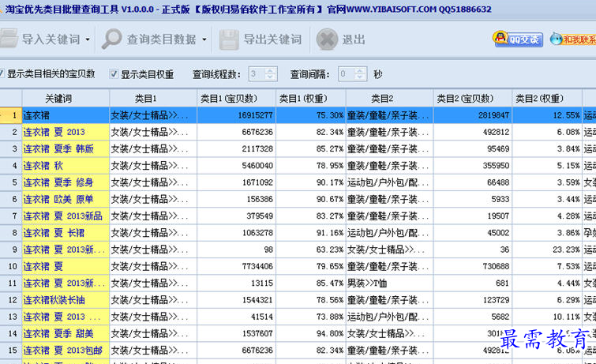Click the 退出 label
This screenshot has width=596, height=364.
354,39
